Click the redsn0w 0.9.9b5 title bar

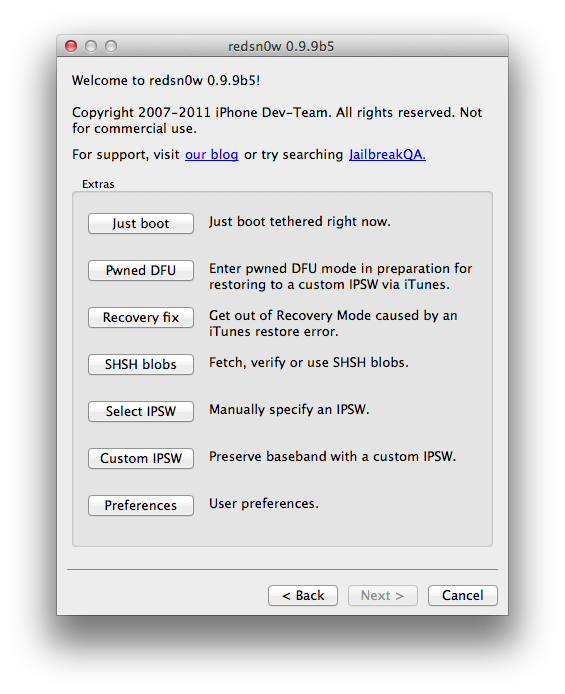[281, 46]
